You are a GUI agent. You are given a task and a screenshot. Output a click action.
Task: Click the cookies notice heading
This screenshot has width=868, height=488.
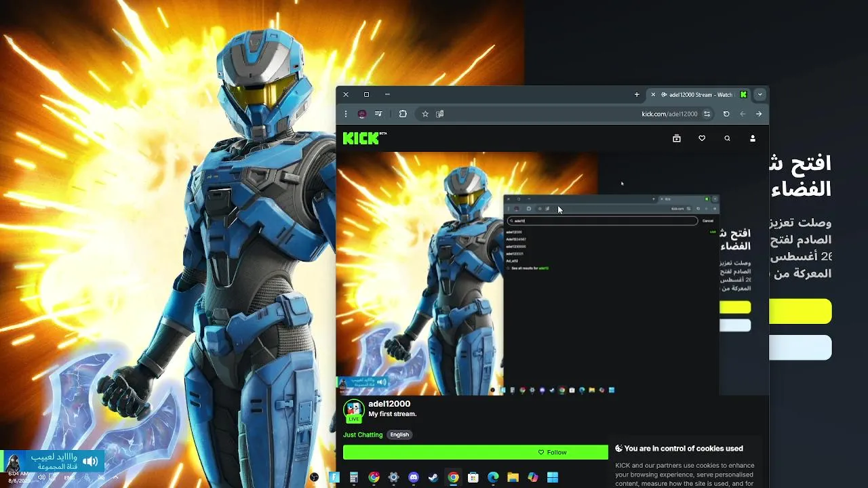pos(684,449)
